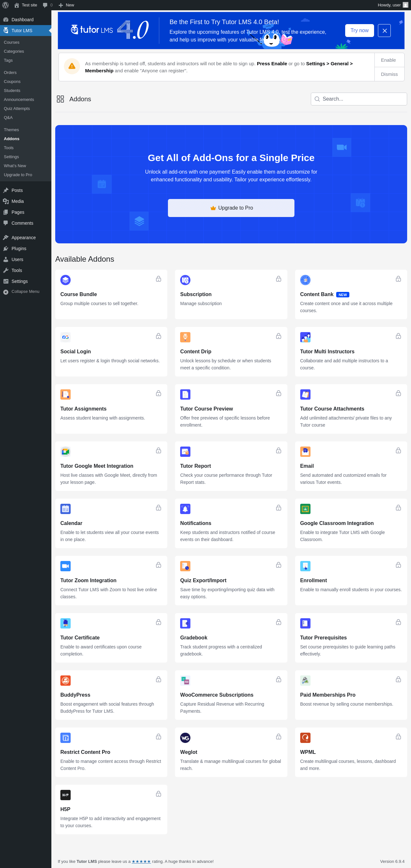The height and width of the screenshot is (868, 411).
Task: Click the lock icon on Subscription card
Action: point(278,279)
